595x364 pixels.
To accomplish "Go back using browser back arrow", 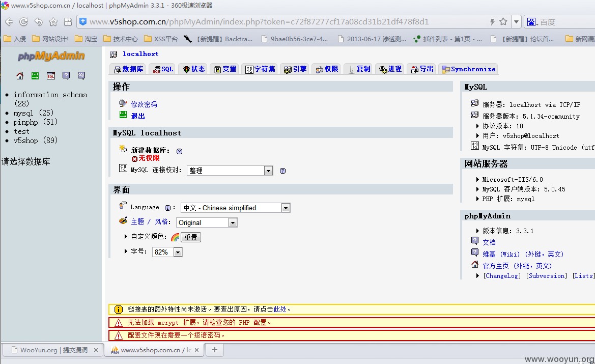I will tap(9, 22).
